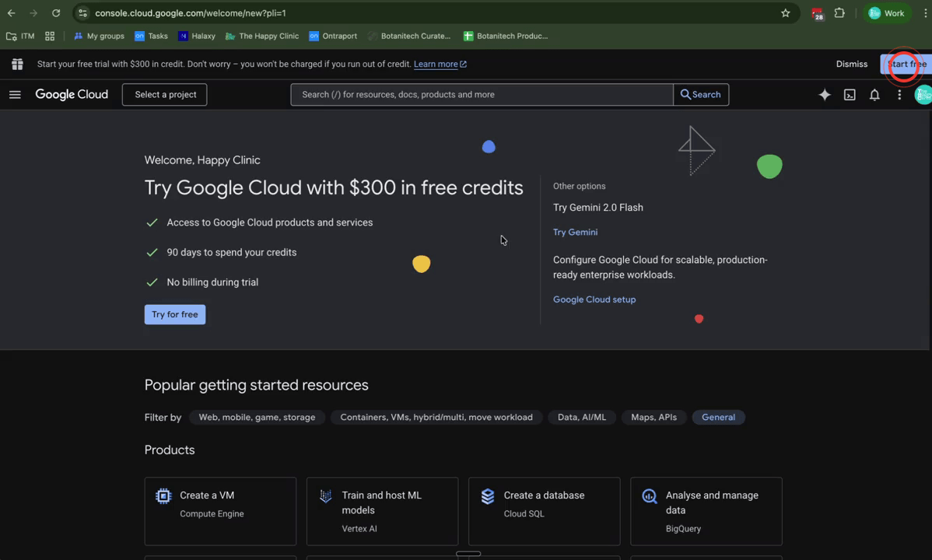Enable the Maps, APIs filter
The width and height of the screenshot is (932, 560).
(x=653, y=417)
